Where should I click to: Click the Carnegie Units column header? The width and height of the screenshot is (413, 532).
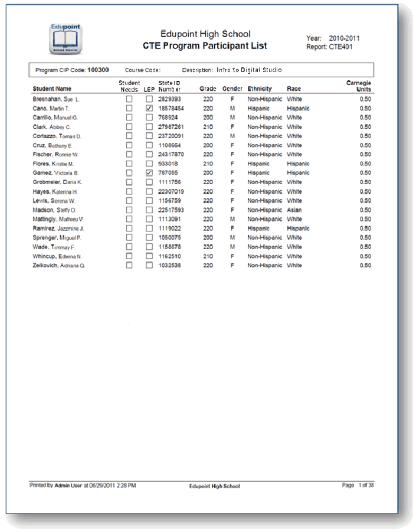[358, 86]
